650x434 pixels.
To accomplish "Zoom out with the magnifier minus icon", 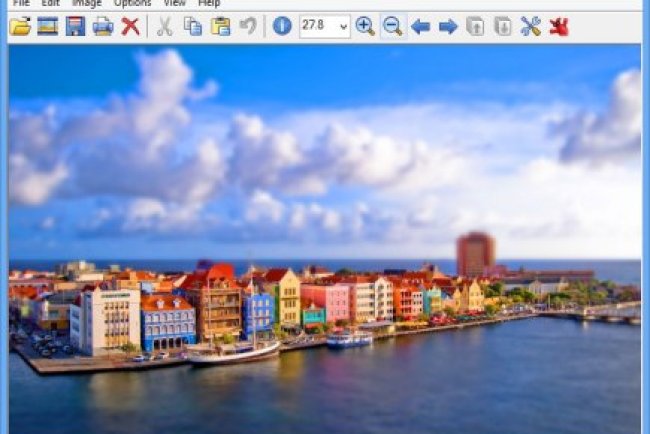I will click(x=393, y=27).
